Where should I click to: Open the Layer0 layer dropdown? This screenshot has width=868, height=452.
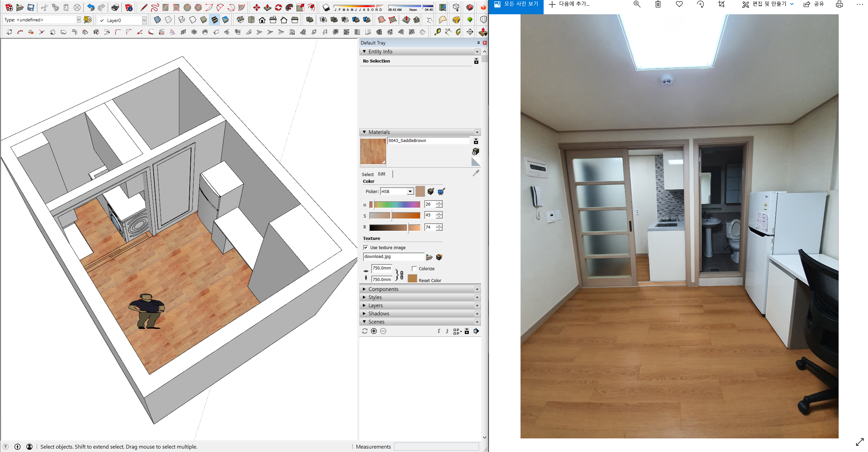click(x=144, y=20)
